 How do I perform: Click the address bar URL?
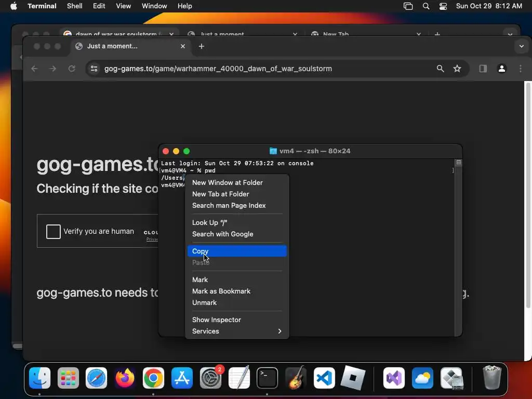click(x=218, y=69)
